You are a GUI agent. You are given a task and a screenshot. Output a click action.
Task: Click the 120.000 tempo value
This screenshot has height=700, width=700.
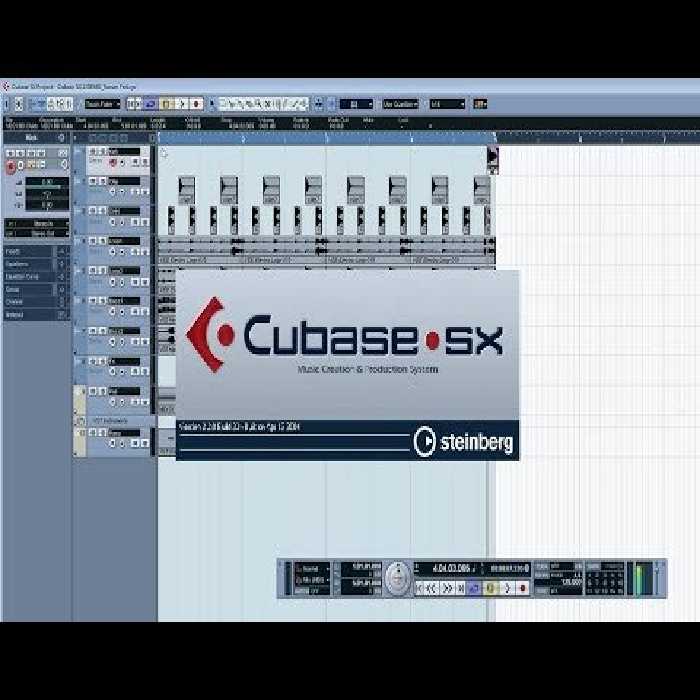pos(572,583)
